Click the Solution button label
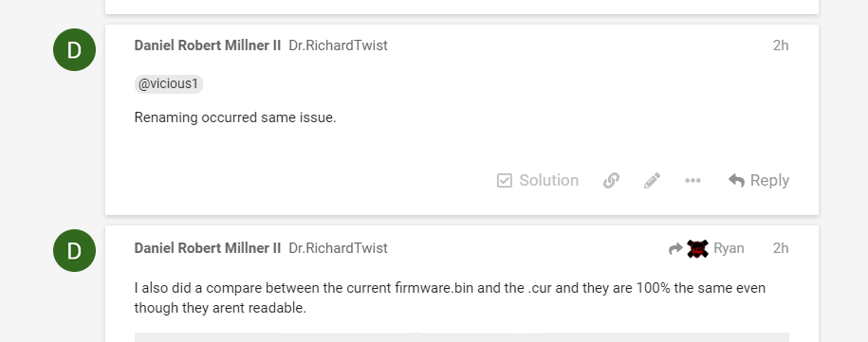 (x=548, y=181)
